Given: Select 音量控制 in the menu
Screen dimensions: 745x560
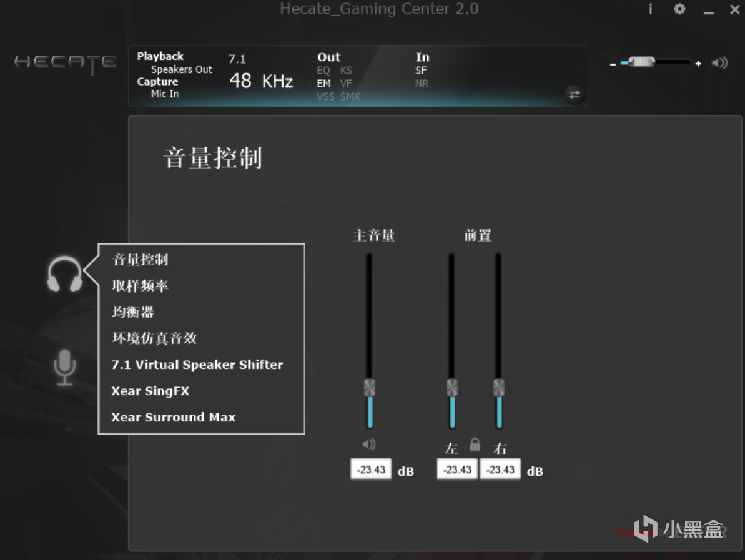Looking at the screenshot, I should click(140, 259).
